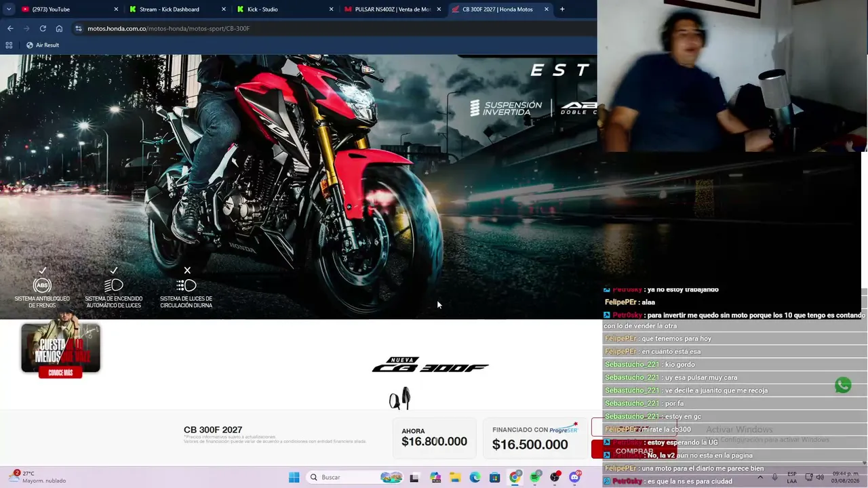868x488 pixels.
Task: Open the apps grid in bookmarks bar
Action: tap(9, 45)
